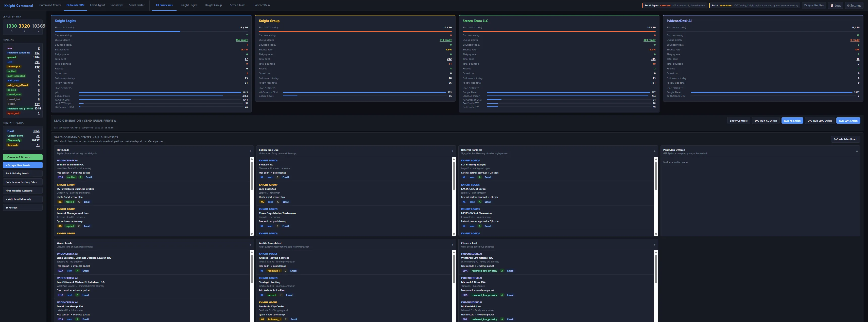Image resolution: width=868 pixels, height=322 pixels.
Task: Click the Follow-ups Due scroll-up arrow
Action: (x=454, y=159)
